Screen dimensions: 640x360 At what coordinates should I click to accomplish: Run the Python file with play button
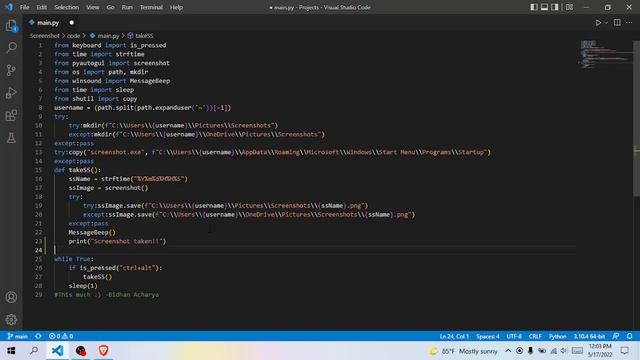coord(598,23)
